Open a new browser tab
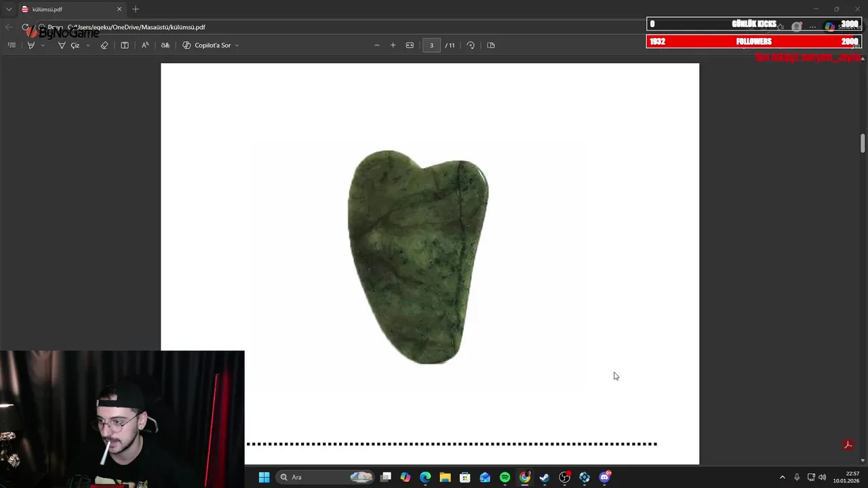This screenshot has height=488, width=868. [x=136, y=9]
